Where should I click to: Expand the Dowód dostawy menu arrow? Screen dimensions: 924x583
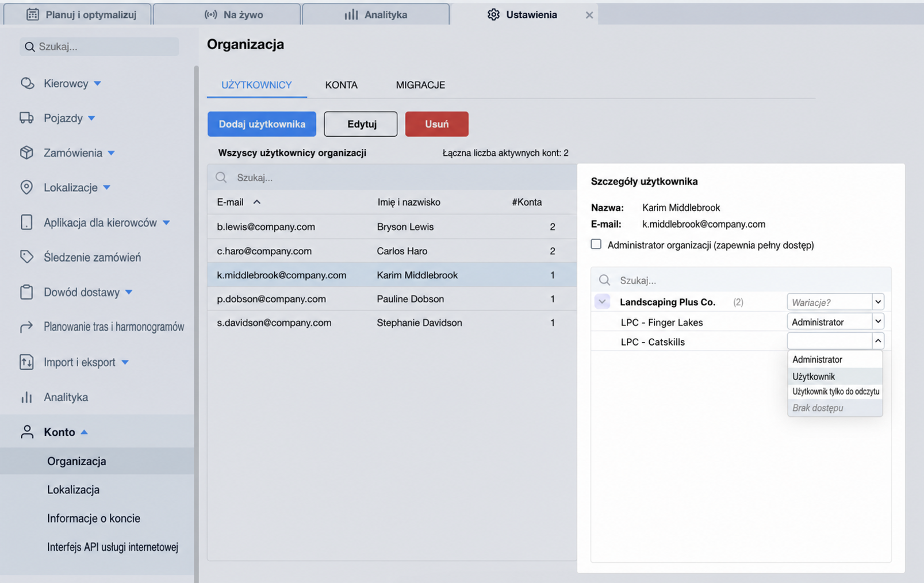(129, 292)
